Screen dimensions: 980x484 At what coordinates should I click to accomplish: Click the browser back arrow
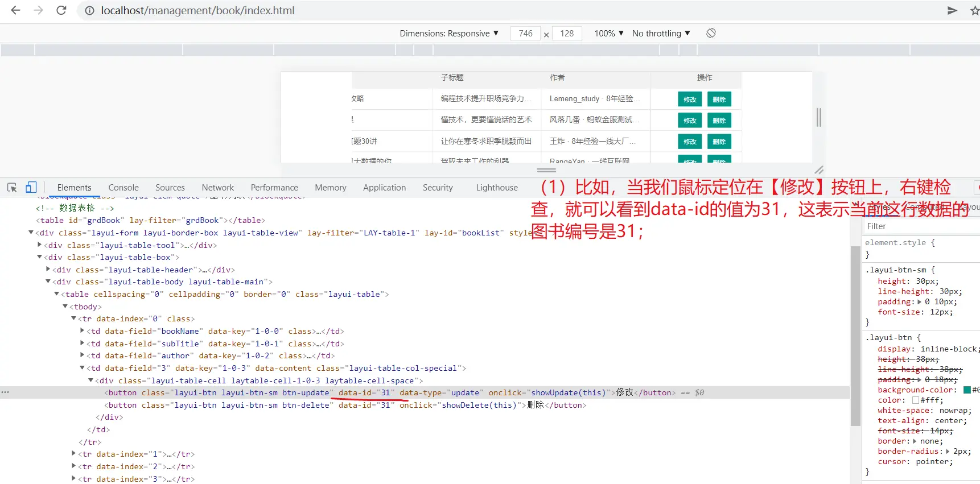(x=15, y=10)
